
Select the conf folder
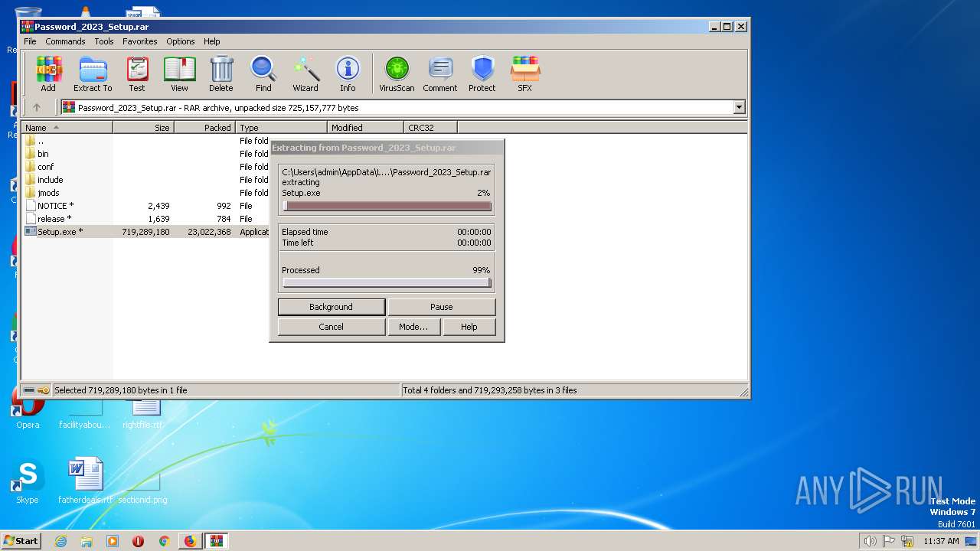pyautogui.click(x=39, y=167)
